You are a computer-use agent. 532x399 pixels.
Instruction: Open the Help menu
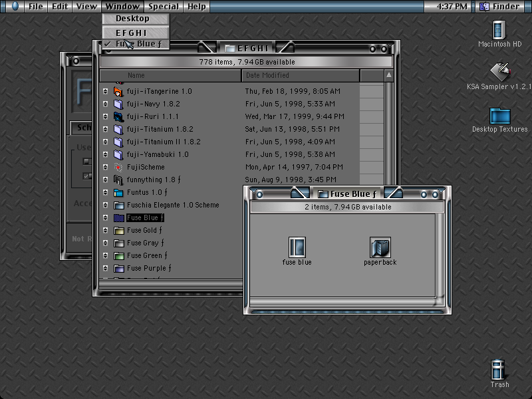pyautogui.click(x=197, y=7)
